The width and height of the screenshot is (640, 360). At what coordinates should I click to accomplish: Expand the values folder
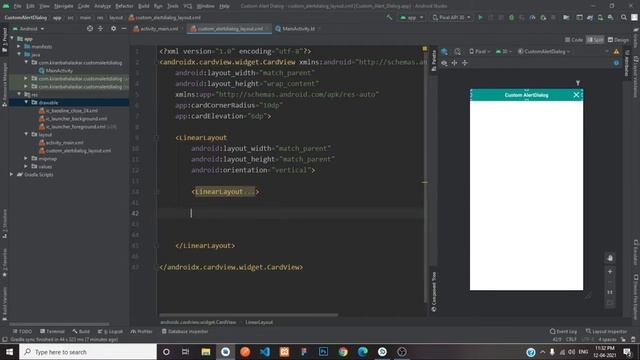(x=26, y=167)
